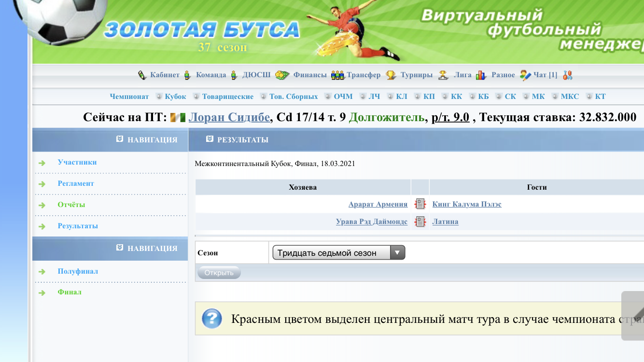The height and width of the screenshot is (362, 644).
Task: Open match report for Арарат Армения game
Action: pyautogui.click(x=420, y=204)
